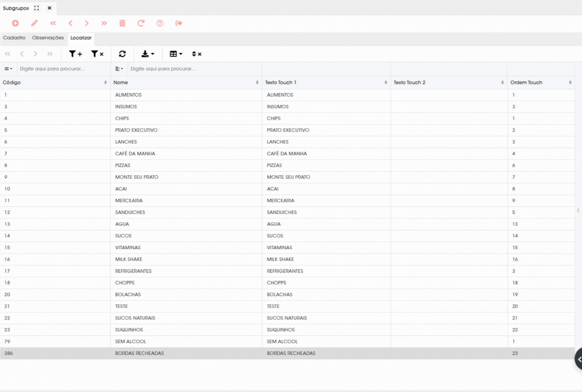Click the red refresh record icon
Viewport: 582px width, 392px height.
click(x=141, y=23)
